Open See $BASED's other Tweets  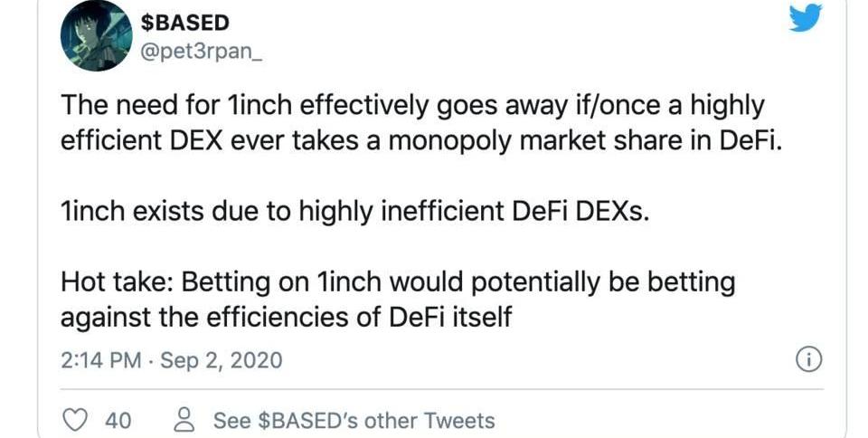pyautogui.click(x=354, y=421)
